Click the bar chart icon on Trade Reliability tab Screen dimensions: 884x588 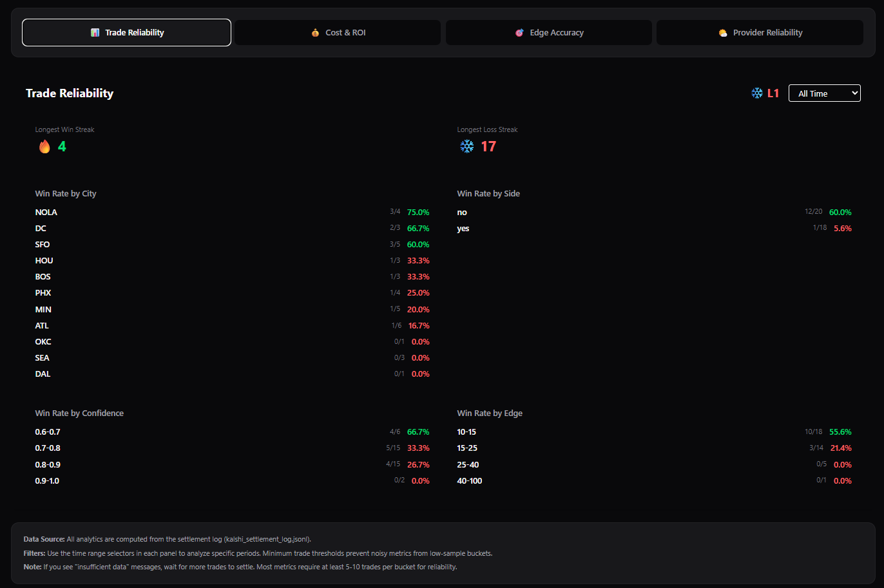tap(95, 32)
